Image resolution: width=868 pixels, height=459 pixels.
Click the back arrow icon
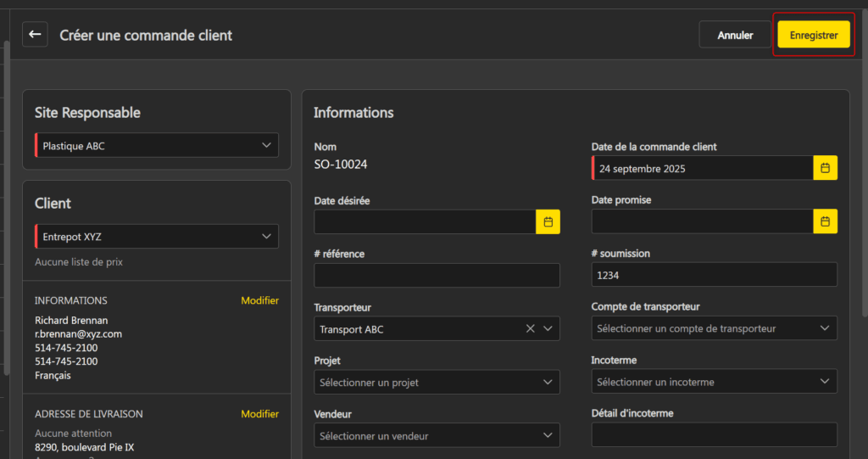[x=35, y=35]
